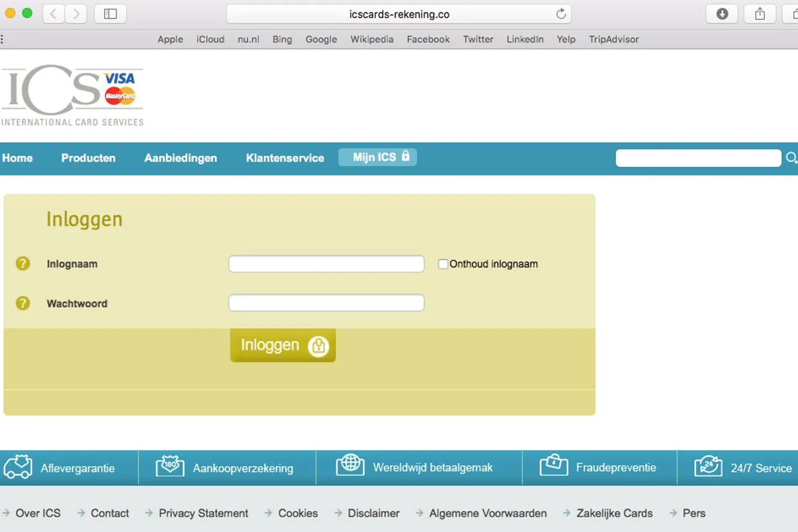Select Klantenservice in the navigation bar
798x532 pixels.
click(285, 158)
